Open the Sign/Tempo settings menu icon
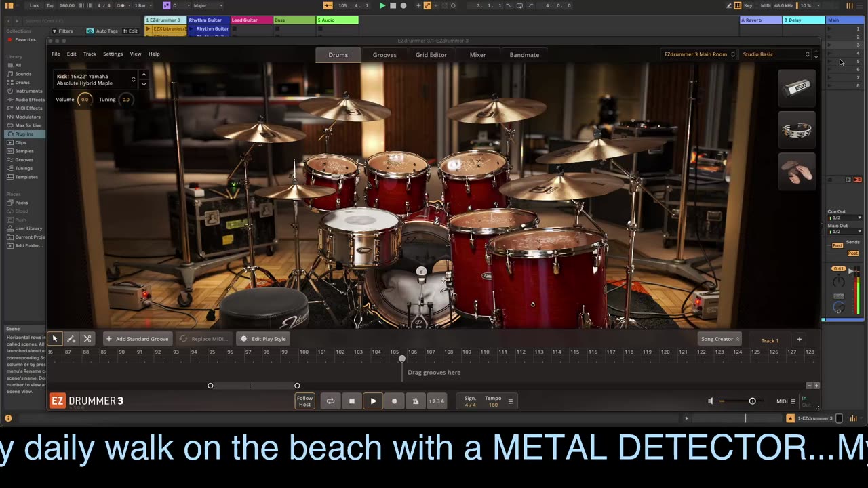Image resolution: width=868 pixels, height=488 pixels. click(511, 401)
